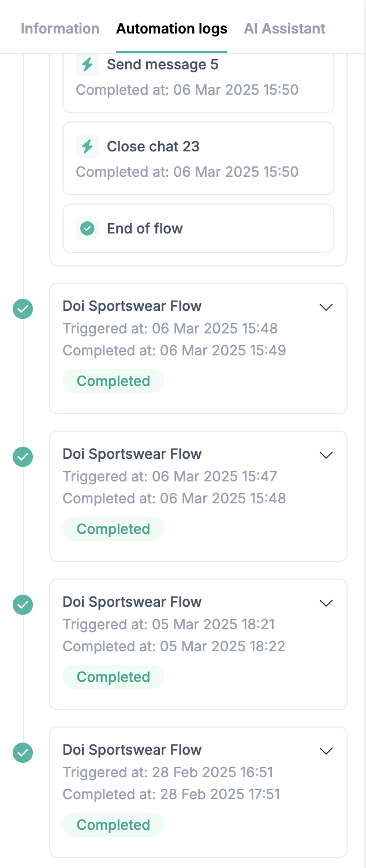The width and height of the screenshot is (366, 868).
Task: Expand the 05 Mar 18:21 flow chevron
Action: (x=326, y=603)
